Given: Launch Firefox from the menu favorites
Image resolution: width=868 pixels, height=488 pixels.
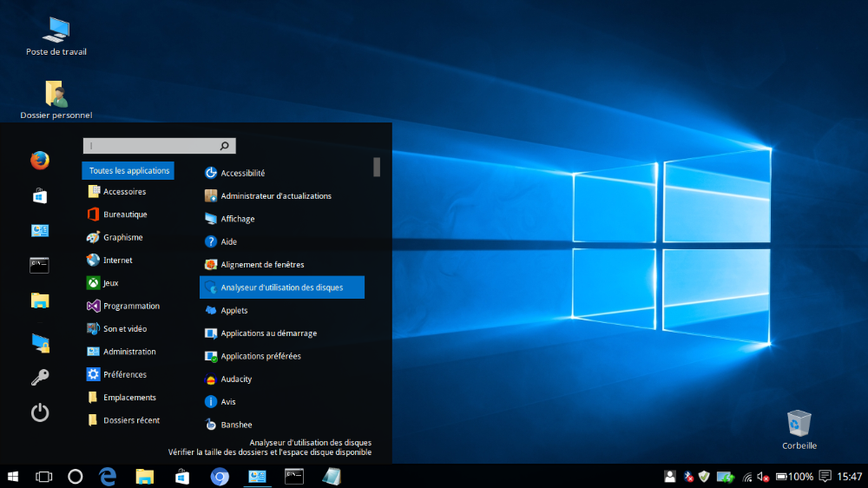Looking at the screenshot, I should [40, 161].
